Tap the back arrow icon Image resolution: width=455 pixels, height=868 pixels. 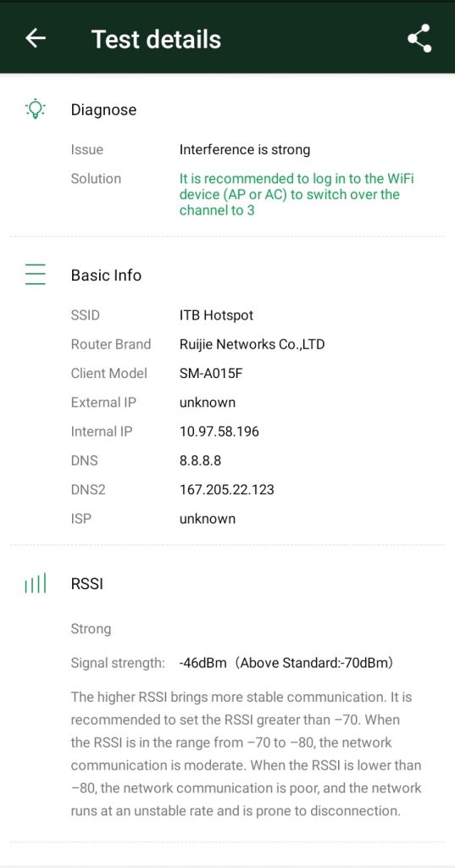coord(36,38)
